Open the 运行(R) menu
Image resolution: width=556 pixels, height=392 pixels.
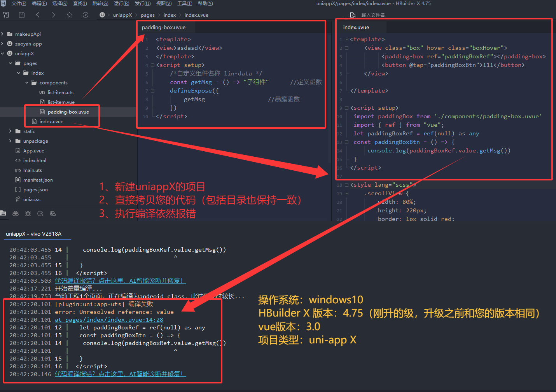[x=121, y=3]
